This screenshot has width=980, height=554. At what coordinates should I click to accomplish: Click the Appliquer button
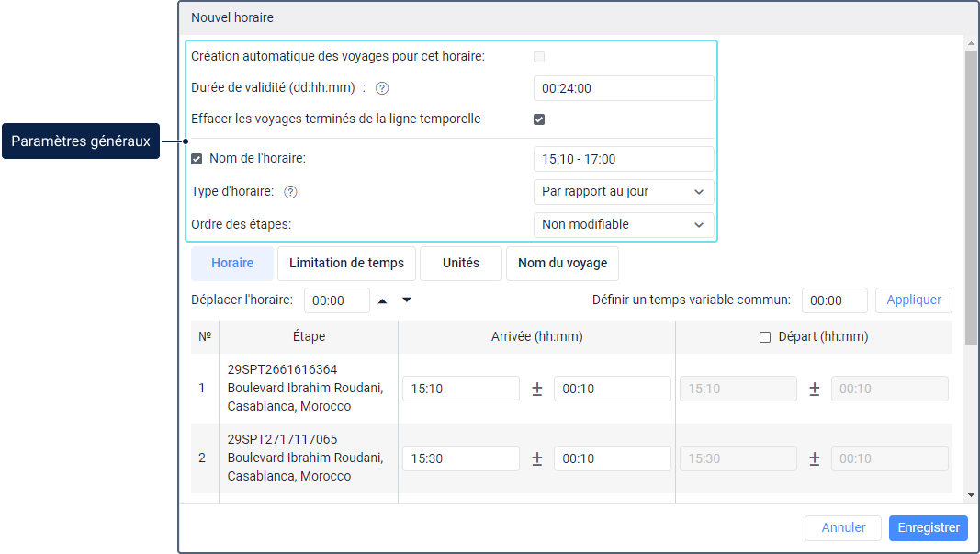pyautogui.click(x=914, y=300)
